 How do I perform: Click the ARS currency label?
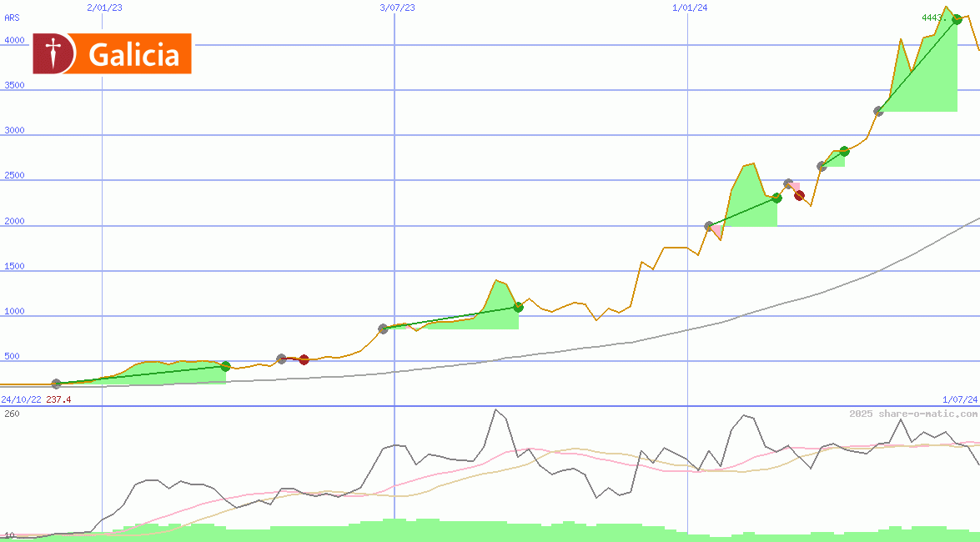12,17
